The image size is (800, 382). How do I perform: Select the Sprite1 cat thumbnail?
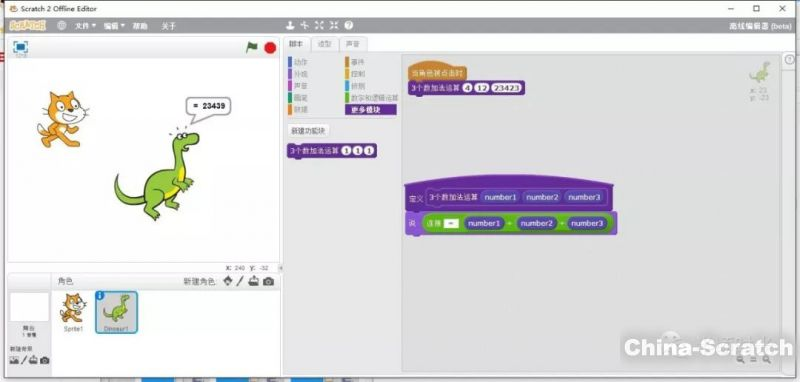tap(73, 312)
